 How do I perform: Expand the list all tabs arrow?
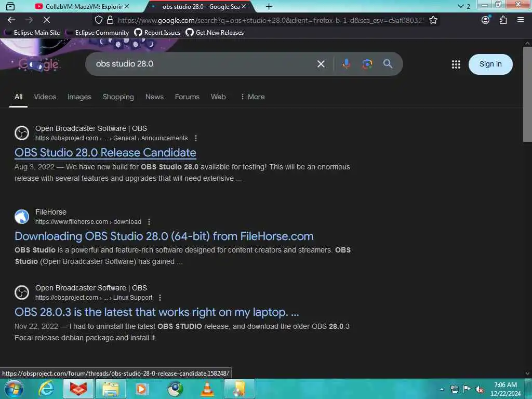pyautogui.click(x=460, y=6)
